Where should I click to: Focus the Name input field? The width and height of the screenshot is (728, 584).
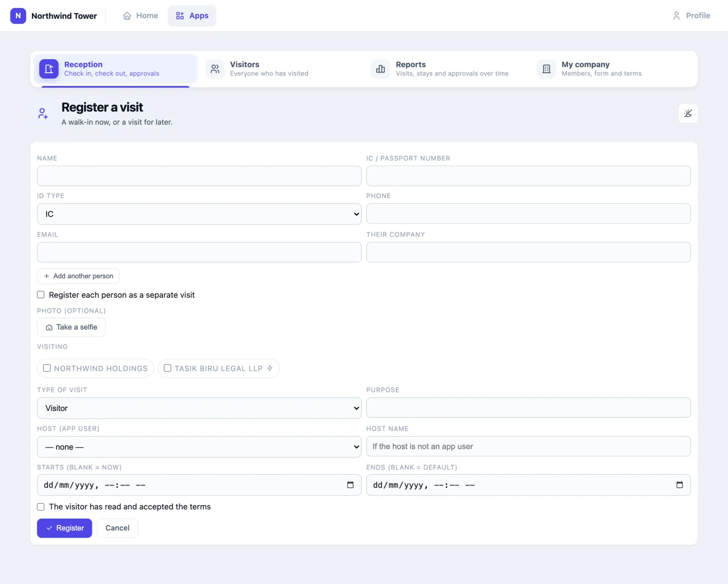199,176
